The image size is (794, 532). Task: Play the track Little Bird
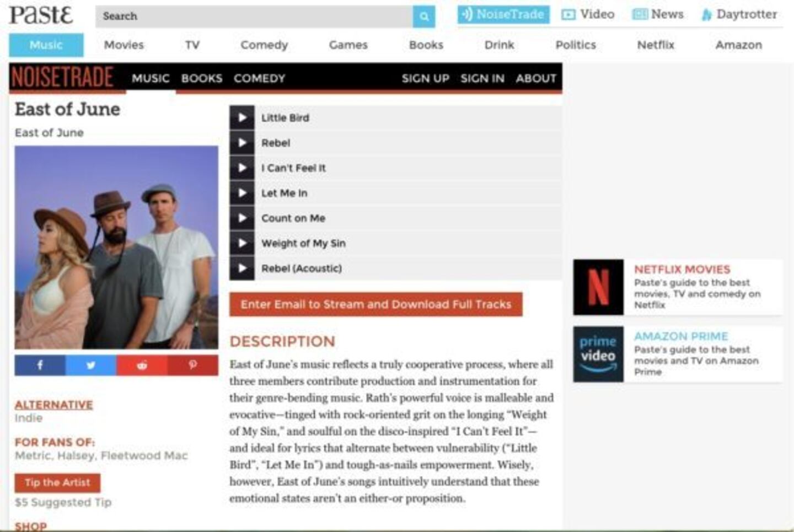[242, 117]
